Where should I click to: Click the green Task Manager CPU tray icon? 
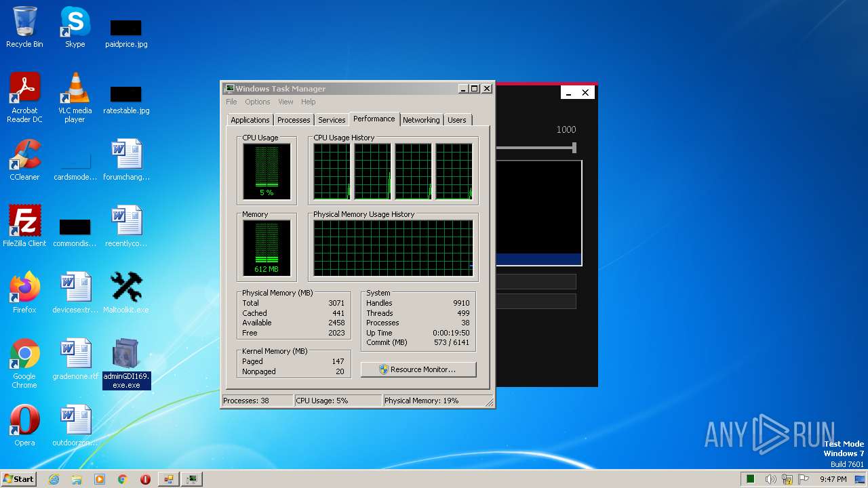click(x=751, y=479)
